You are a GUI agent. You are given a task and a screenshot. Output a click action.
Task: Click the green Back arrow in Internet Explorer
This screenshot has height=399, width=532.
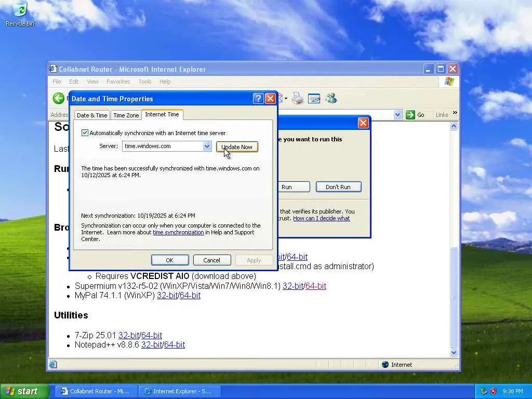pos(59,98)
